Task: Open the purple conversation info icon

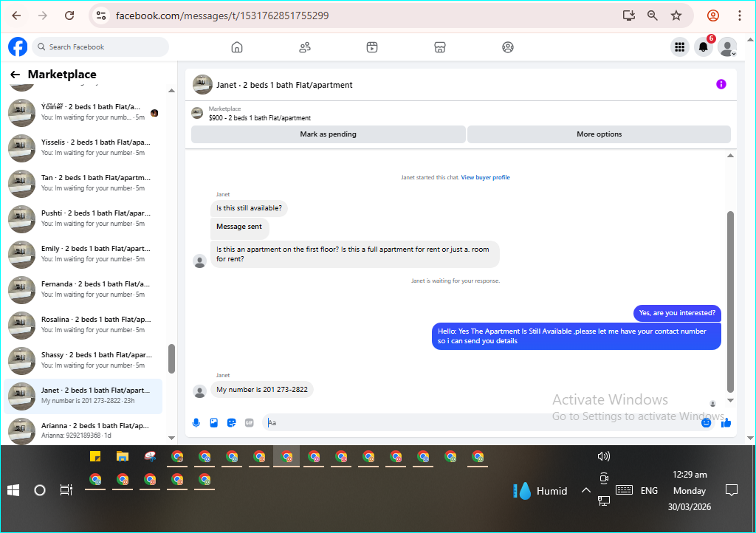Action: coord(721,84)
